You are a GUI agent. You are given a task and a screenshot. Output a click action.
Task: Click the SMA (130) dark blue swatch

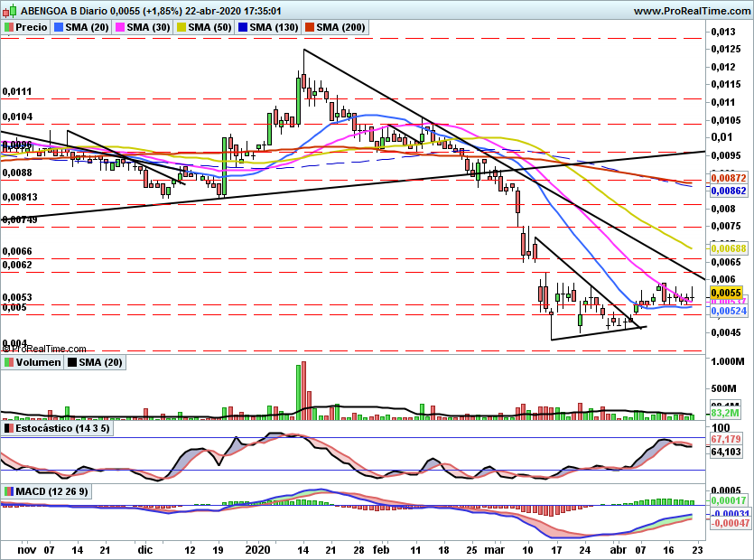243,27
